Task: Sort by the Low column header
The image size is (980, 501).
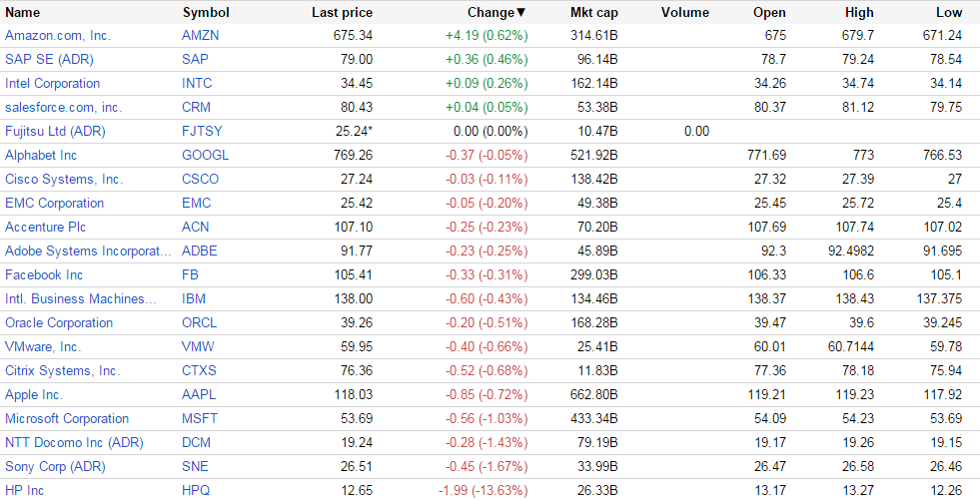Action: (x=950, y=13)
